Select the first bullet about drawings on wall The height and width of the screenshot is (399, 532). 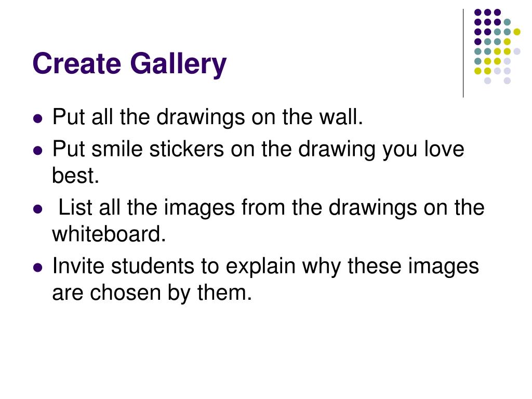[208, 117]
